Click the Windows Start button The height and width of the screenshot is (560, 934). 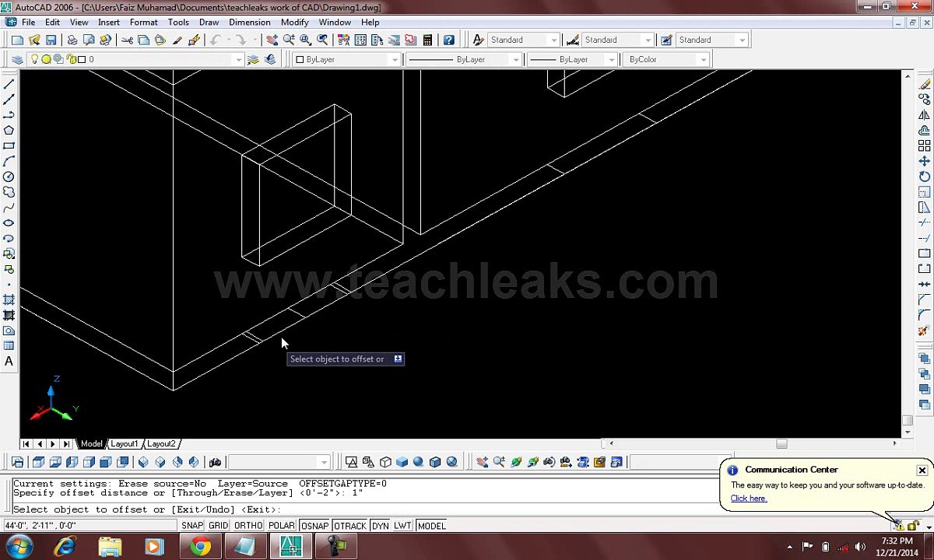(19, 546)
